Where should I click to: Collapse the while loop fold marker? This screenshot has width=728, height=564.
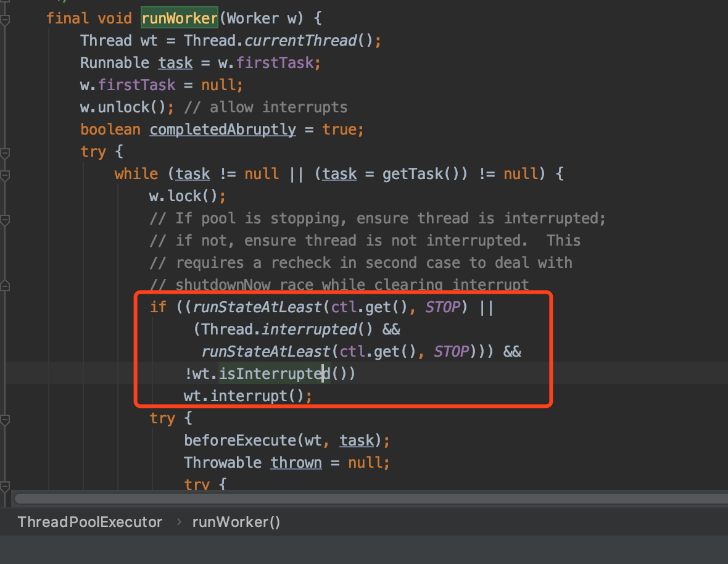(x=5, y=175)
